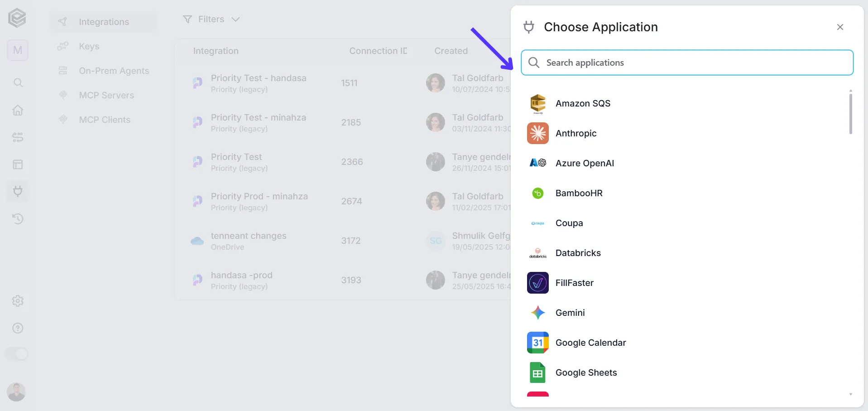
Task: Click the Integration column header
Action: coord(216,51)
